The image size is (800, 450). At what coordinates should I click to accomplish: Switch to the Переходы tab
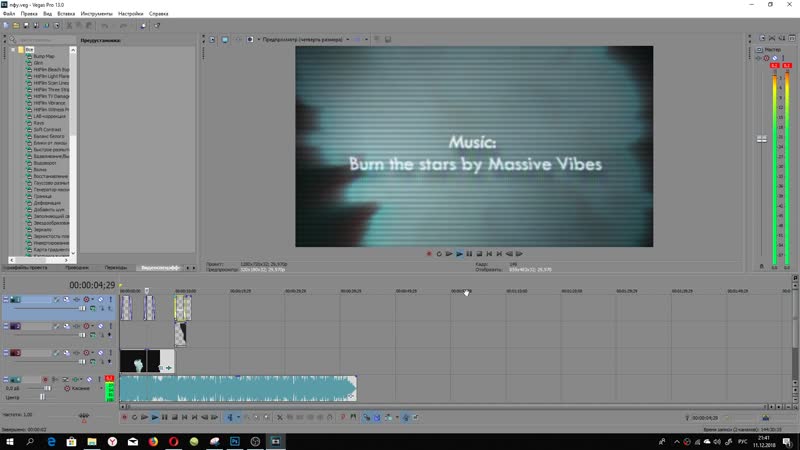point(116,267)
